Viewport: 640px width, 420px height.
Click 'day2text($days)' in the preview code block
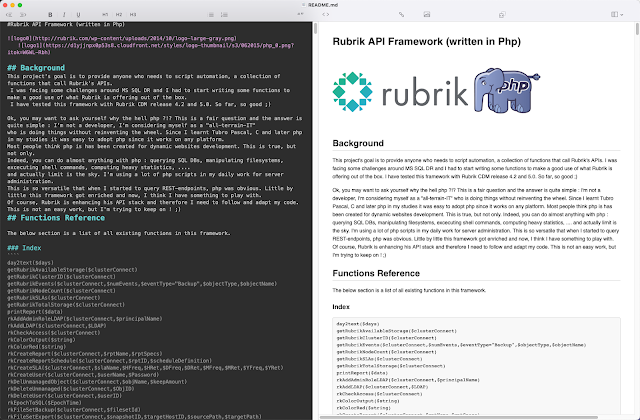coord(358,324)
